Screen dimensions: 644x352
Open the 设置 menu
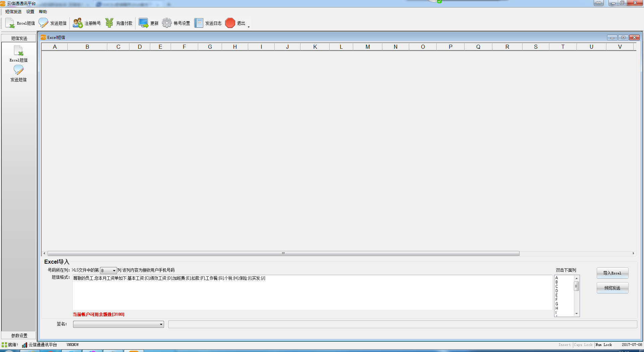pos(30,11)
